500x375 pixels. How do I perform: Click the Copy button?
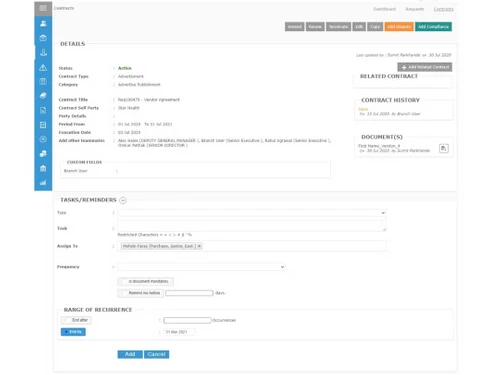pos(375,27)
